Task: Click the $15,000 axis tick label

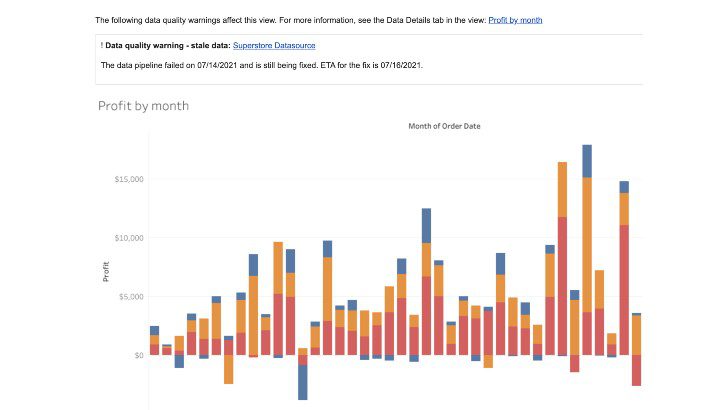Action: [x=129, y=179]
